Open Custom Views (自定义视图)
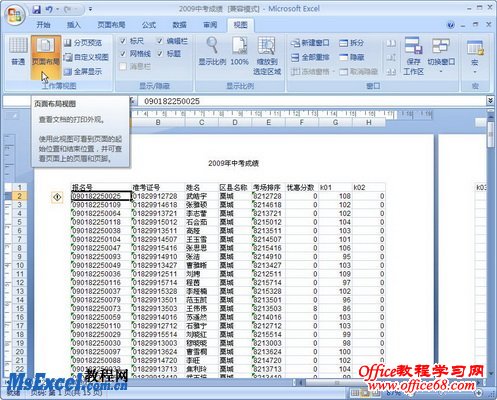This screenshot has height=400, width=497. coord(86,57)
